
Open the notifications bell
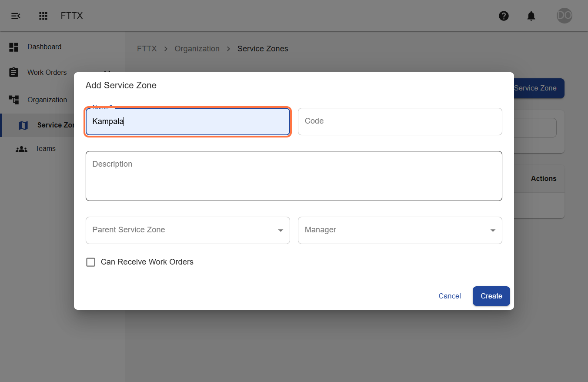point(531,16)
